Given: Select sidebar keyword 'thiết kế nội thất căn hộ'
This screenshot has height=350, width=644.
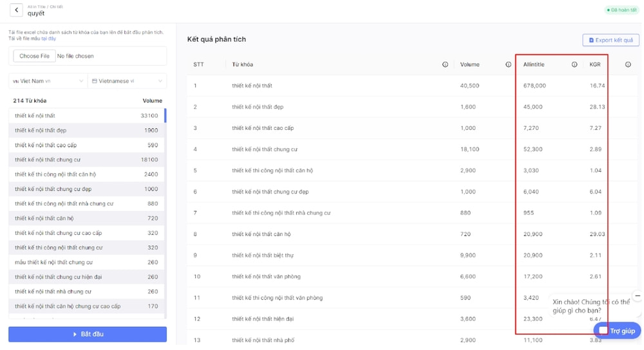Looking at the screenshot, I should [86, 218].
